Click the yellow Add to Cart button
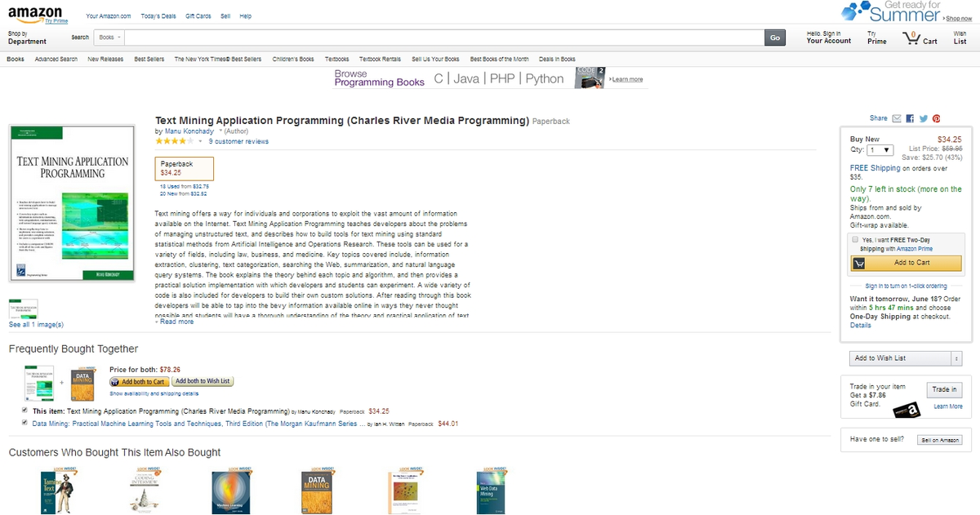 (x=906, y=263)
